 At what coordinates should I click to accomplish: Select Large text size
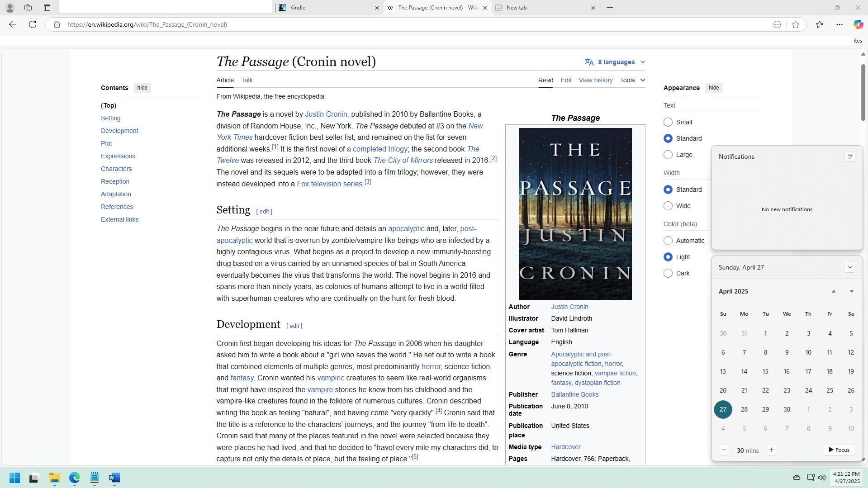pyautogui.click(x=668, y=155)
